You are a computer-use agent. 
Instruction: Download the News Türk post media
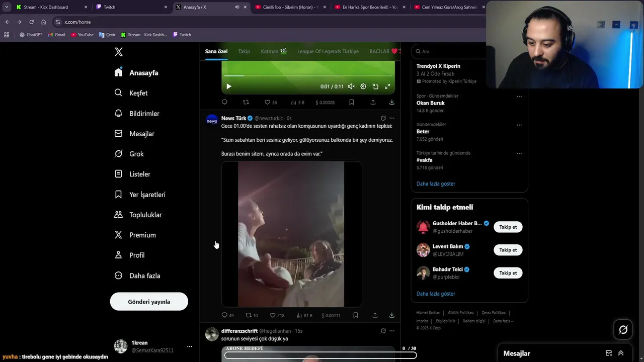point(392,315)
